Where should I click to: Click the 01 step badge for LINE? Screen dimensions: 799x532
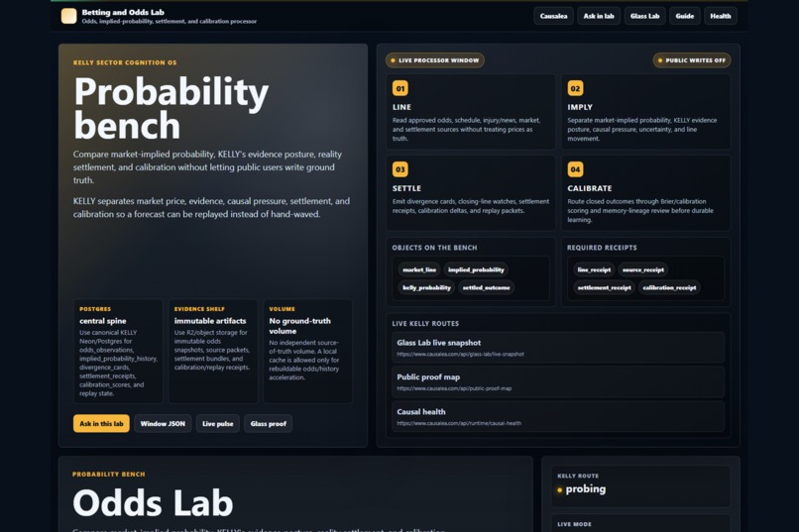(400, 88)
